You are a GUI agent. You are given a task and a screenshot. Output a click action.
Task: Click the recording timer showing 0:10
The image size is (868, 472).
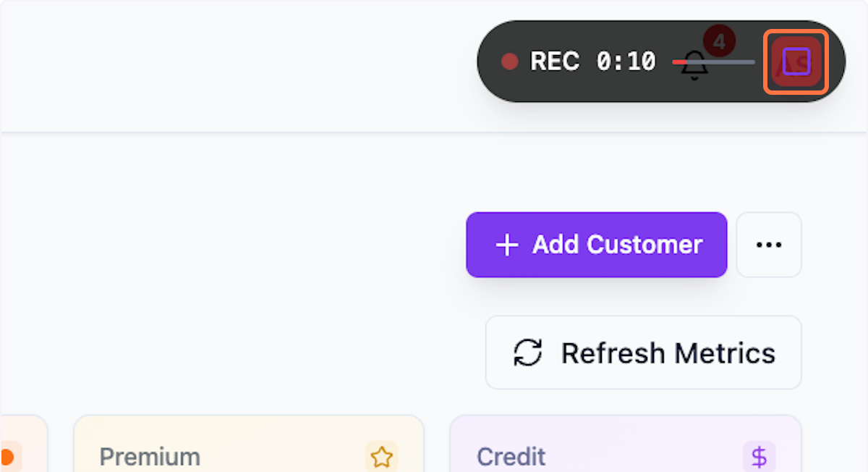point(626,62)
